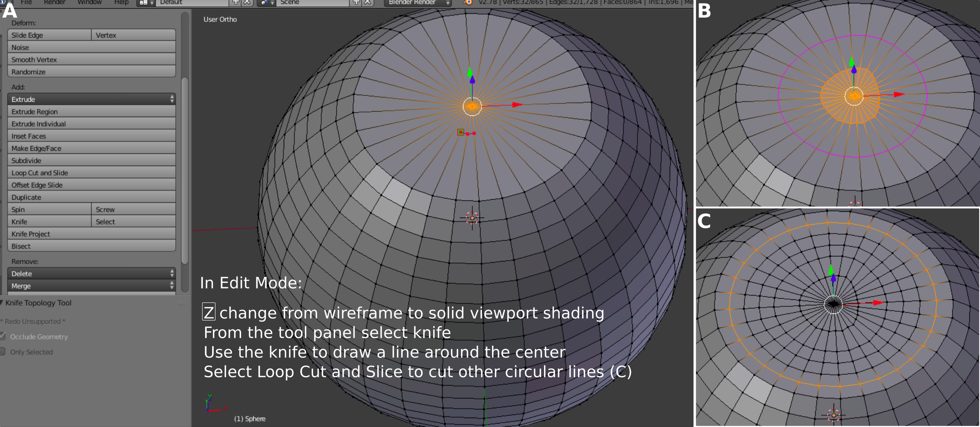The height and width of the screenshot is (427, 980).
Task: Disable the Occlude Geometry checkbox
Action: pos(3,336)
